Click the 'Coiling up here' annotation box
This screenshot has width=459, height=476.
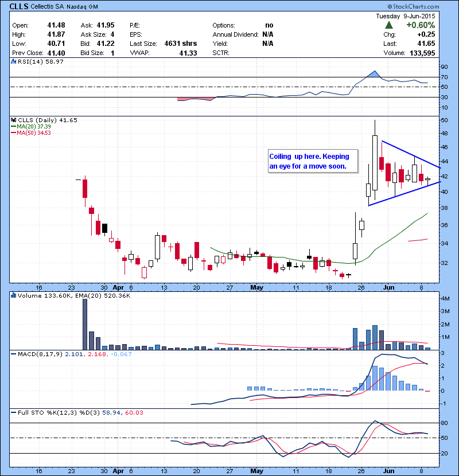pos(313,161)
